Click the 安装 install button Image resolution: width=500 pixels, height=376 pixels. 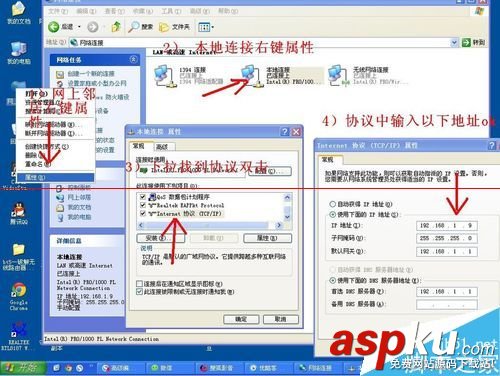pyautogui.click(x=160, y=238)
